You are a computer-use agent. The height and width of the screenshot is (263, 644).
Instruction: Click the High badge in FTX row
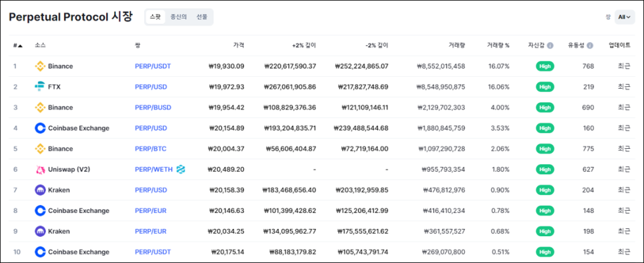[x=545, y=87]
